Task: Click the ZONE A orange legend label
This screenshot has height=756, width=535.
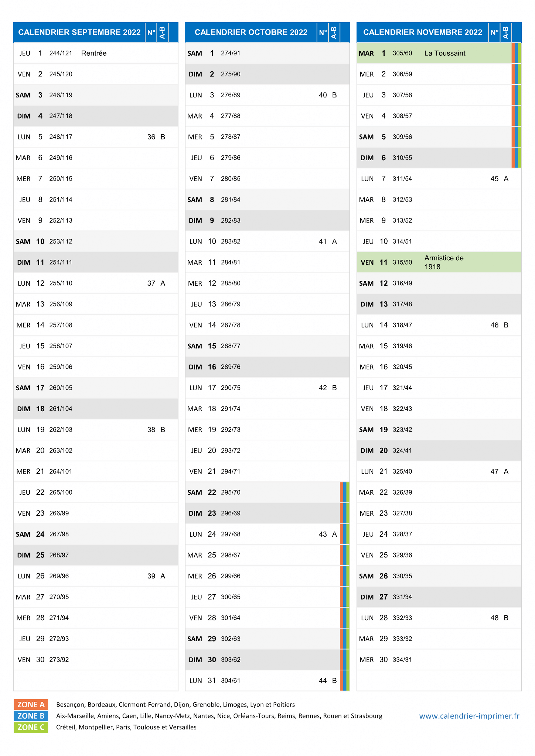Action: (31, 704)
